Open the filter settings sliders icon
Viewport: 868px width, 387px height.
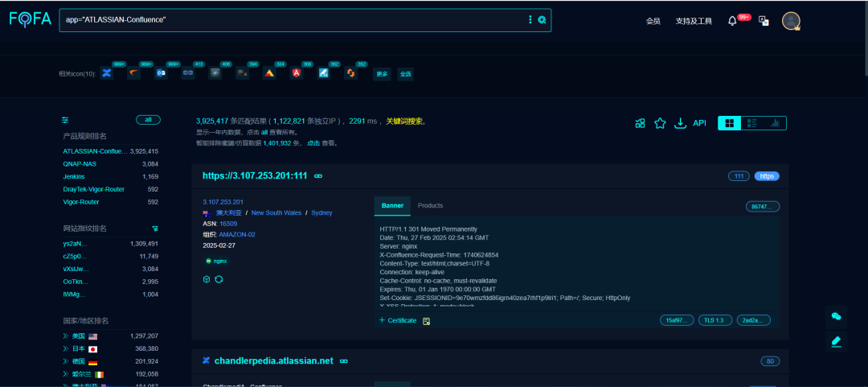coord(65,120)
